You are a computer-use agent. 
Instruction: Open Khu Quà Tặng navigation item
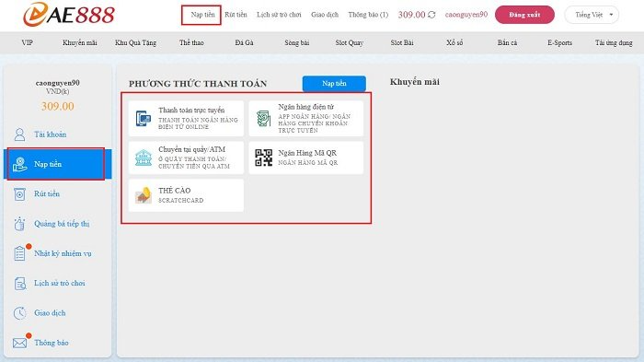pyautogui.click(x=135, y=42)
